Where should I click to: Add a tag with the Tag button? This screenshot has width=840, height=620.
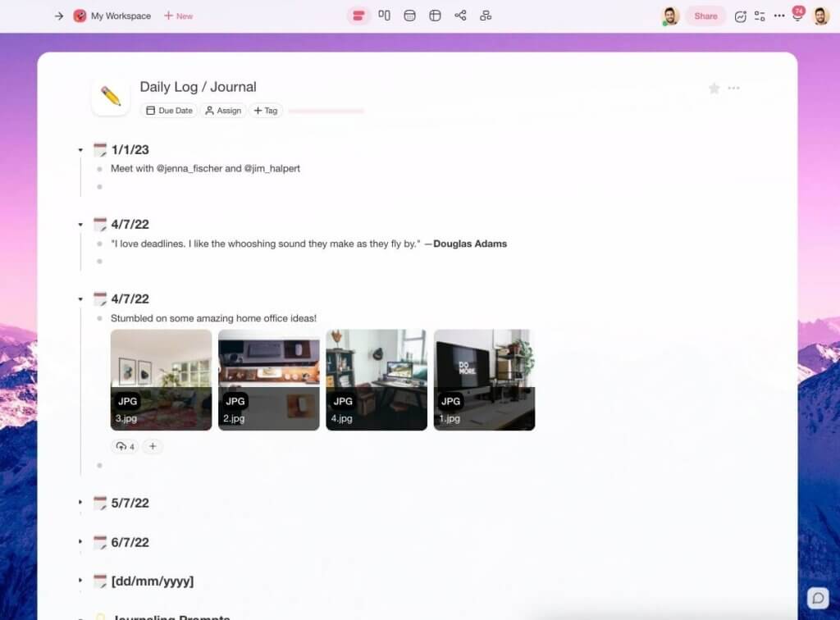point(265,110)
